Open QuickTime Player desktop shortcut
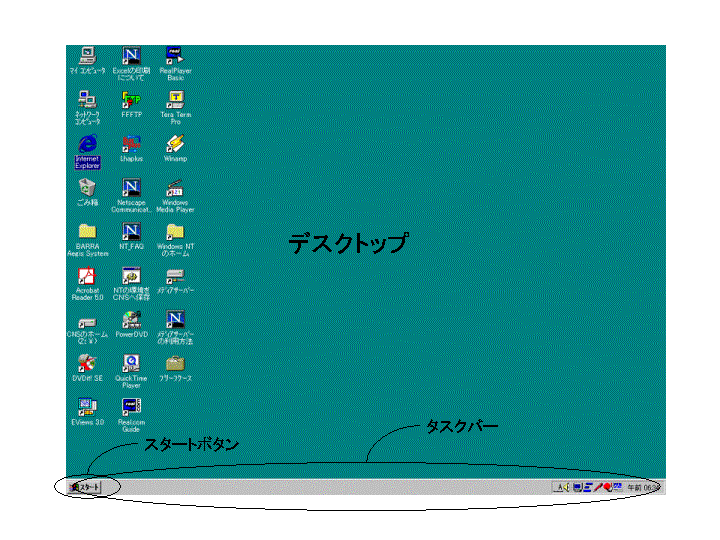Image resolution: width=720 pixels, height=540 pixels. click(131, 363)
